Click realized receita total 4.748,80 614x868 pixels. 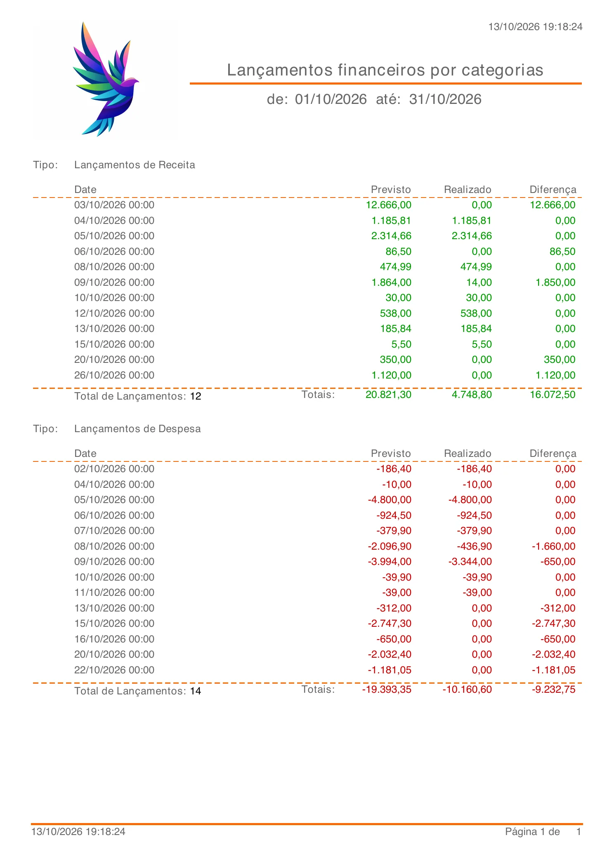[472, 395]
